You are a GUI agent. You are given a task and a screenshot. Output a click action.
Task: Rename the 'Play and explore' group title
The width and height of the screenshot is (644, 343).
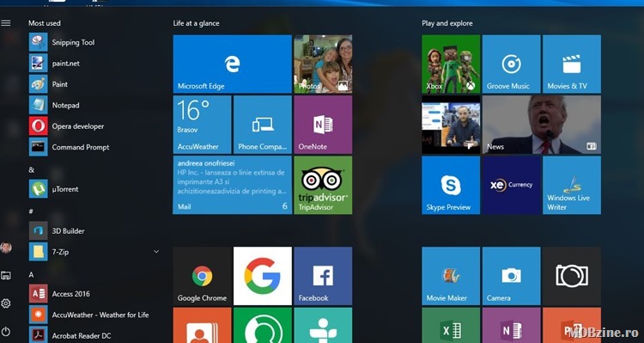(x=447, y=23)
